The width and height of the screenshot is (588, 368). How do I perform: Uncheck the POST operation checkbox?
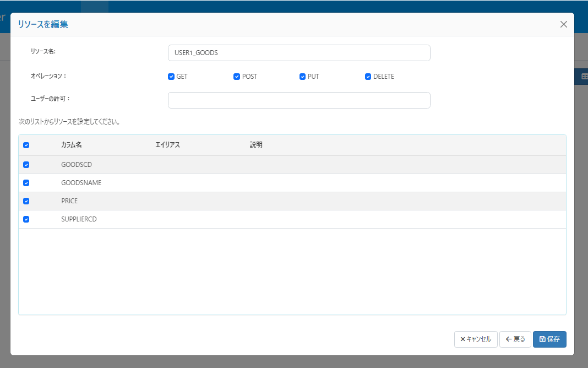click(x=237, y=77)
